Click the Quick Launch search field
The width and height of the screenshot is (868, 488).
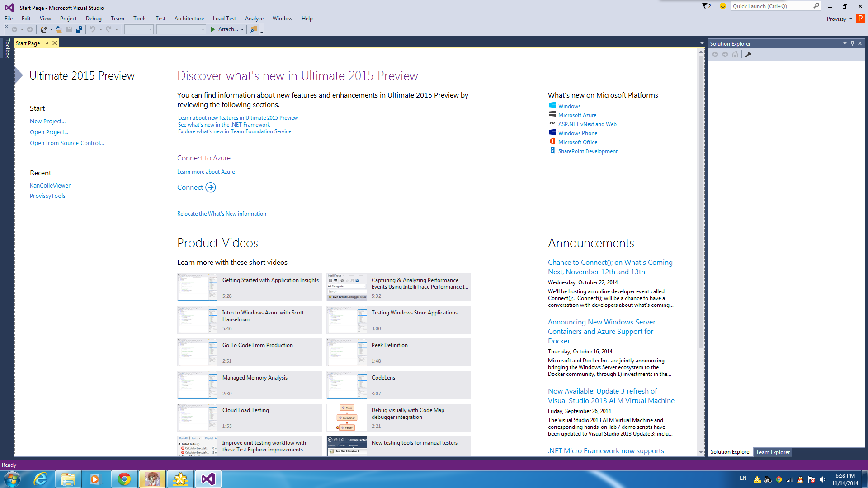coord(771,6)
